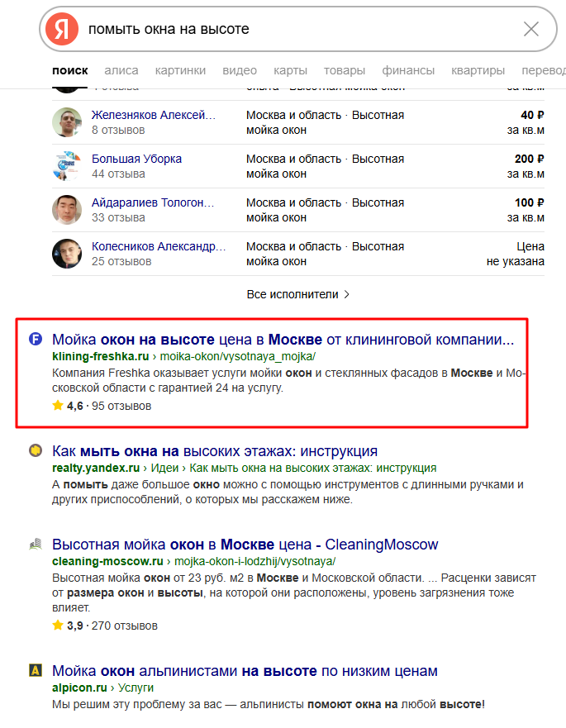Click the red Yandex logo icon
This screenshot has height=728, width=566.
coord(62,29)
